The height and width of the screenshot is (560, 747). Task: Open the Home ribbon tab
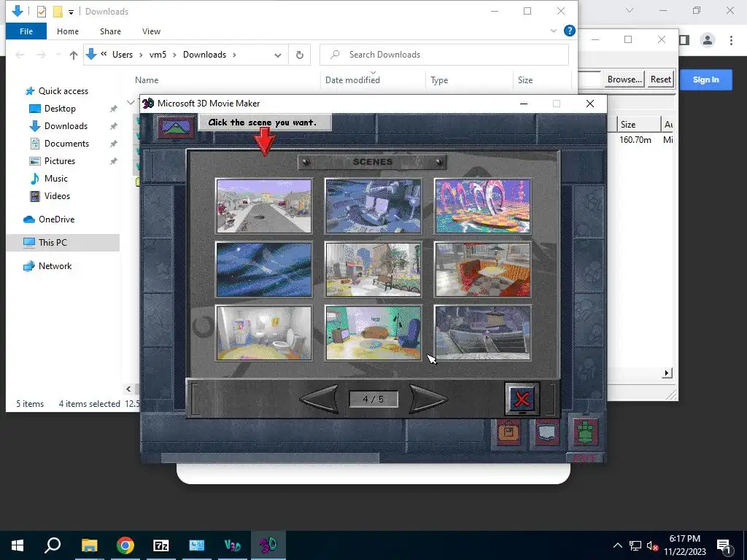pos(68,31)
